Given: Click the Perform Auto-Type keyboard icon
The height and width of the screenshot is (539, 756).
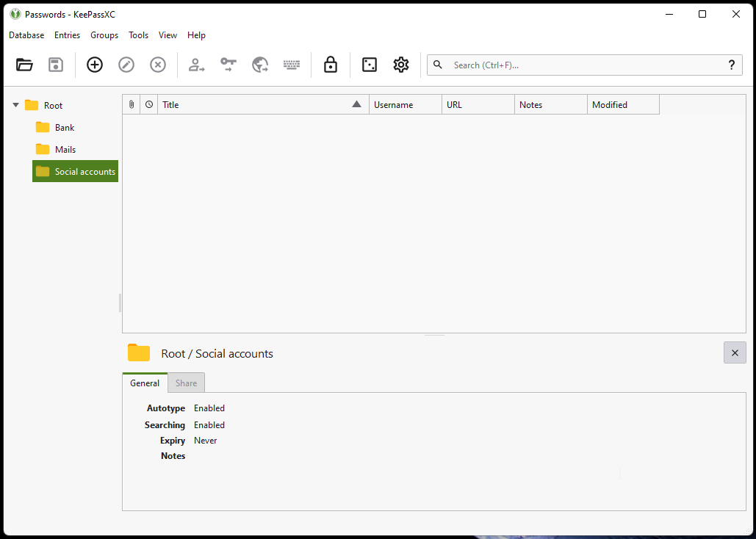Looking at the screenshot, I should tap(292, 65).
